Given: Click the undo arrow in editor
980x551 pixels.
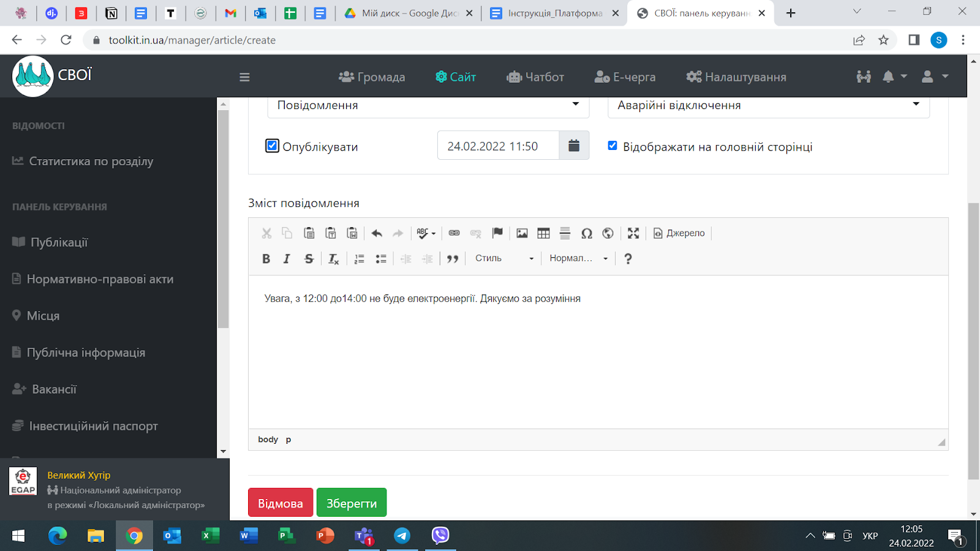Looking at the screenshot, I should click(377, 233).
